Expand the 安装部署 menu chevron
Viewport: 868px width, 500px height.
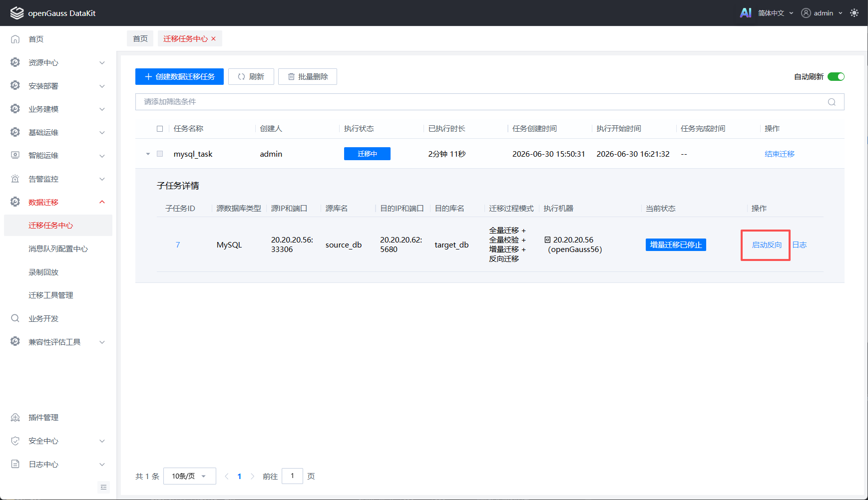(102, 86)
